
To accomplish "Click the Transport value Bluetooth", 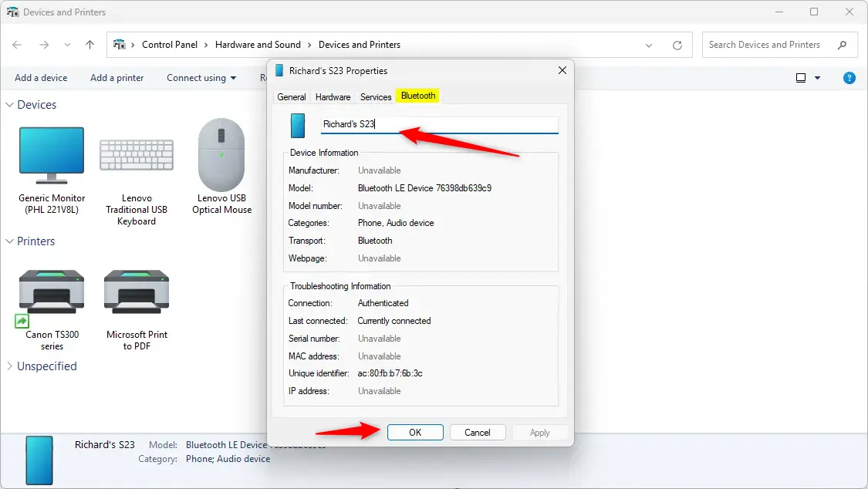I will tap(375, 241).
